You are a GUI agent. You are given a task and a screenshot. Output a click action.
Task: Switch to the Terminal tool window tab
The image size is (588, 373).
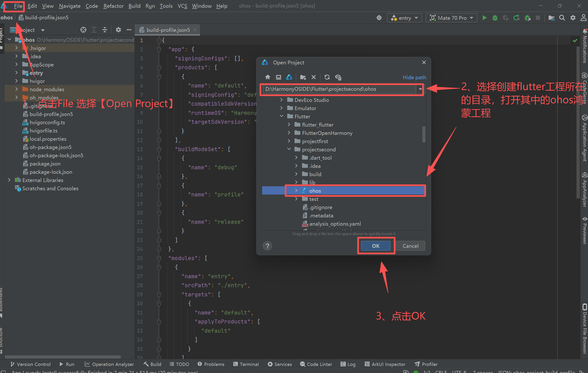tap(246, 364)
